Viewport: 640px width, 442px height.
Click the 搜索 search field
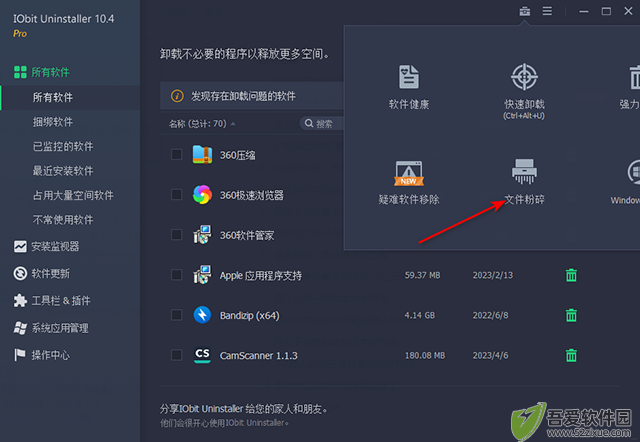click(322, 124)
